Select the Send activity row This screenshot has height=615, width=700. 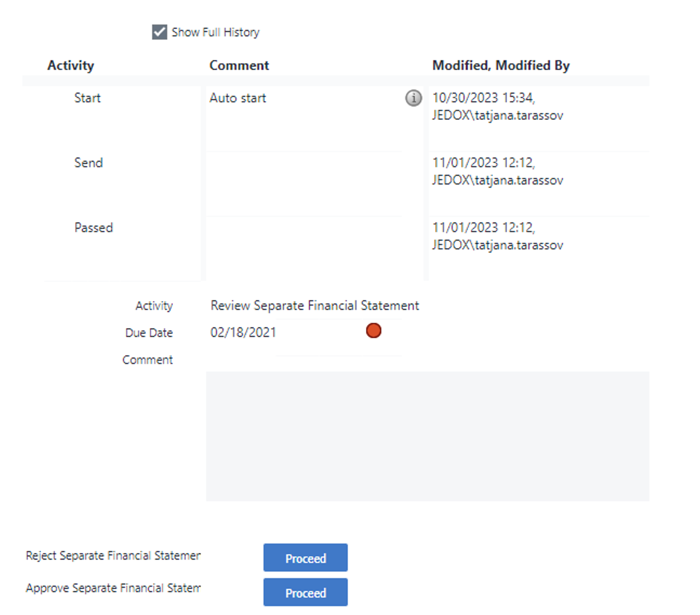(x=88, y=163)
